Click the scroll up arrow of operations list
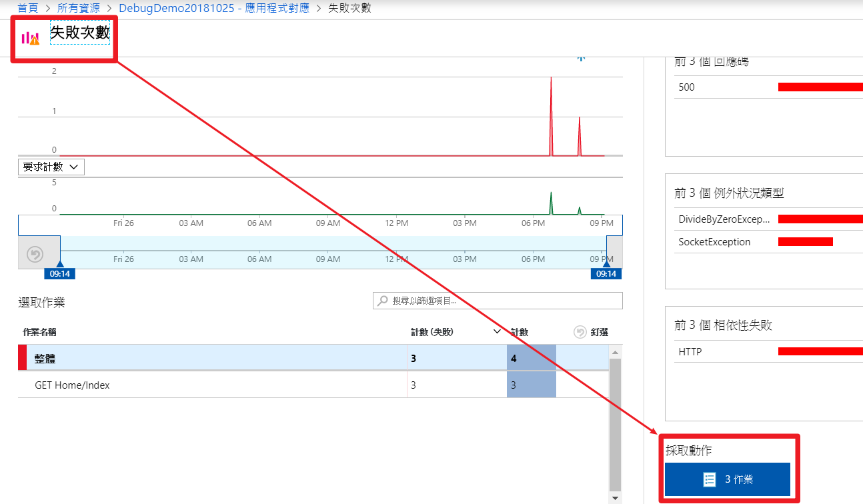Screen dimensions: 863x504 615,351
